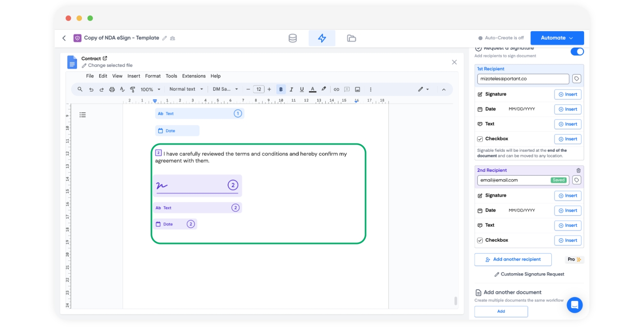The width and height of the screenshot is (644, 327).
Task: Click the text color swatch button
Action: [313, 90]
